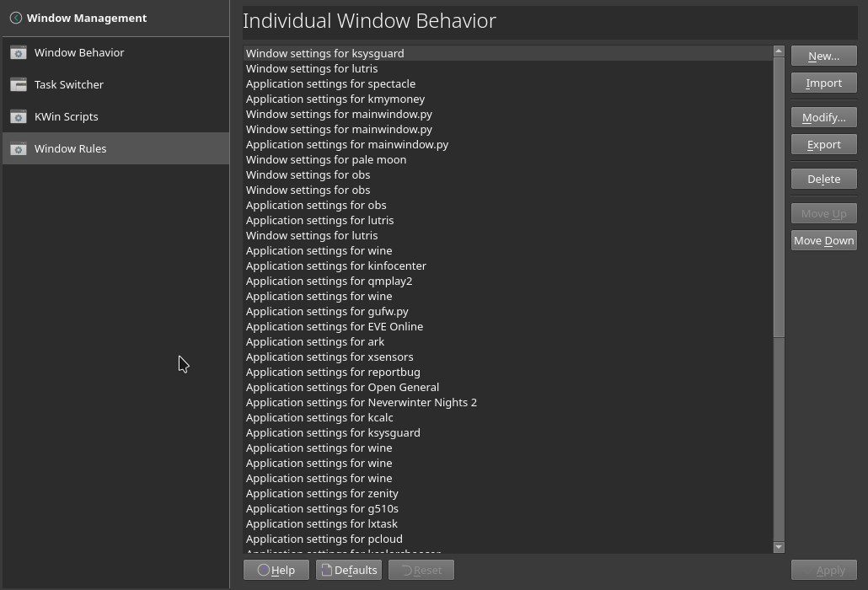This screenshot has height=590, width=868.
Task: Click the KWin Scripts sidebar icon
Action: (x=19, y=117)
